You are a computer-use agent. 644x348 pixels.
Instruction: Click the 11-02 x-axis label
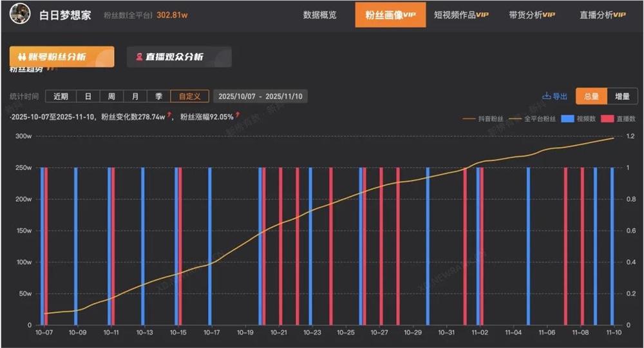[480, 333]
